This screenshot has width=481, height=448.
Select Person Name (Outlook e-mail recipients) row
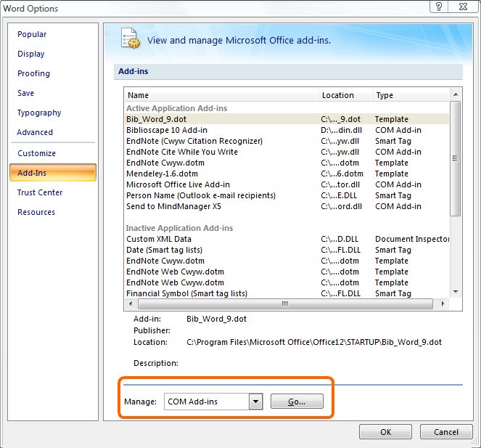pos(287,195)
